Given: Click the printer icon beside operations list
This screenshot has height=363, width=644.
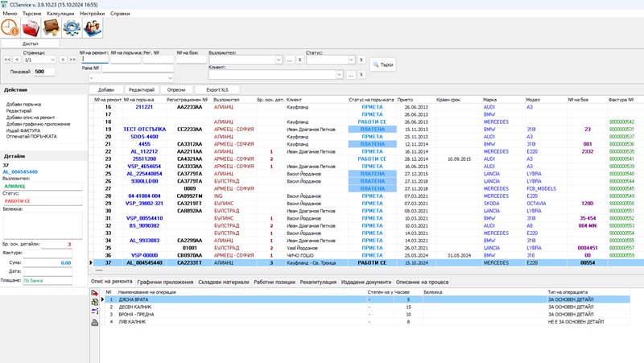Looking at the screenshot, I should (x=94, y=322).
